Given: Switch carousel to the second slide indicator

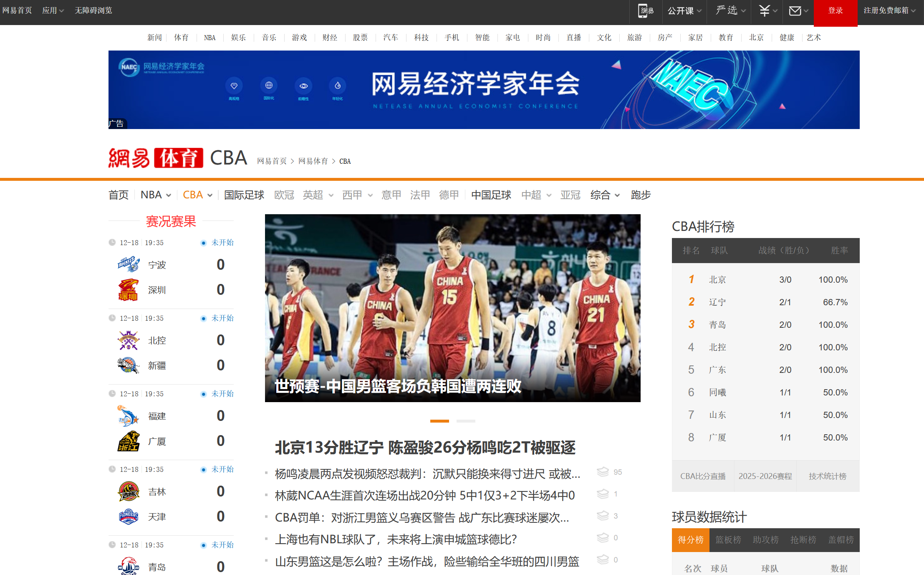Looking at the screenshot, I should (466, 421).
